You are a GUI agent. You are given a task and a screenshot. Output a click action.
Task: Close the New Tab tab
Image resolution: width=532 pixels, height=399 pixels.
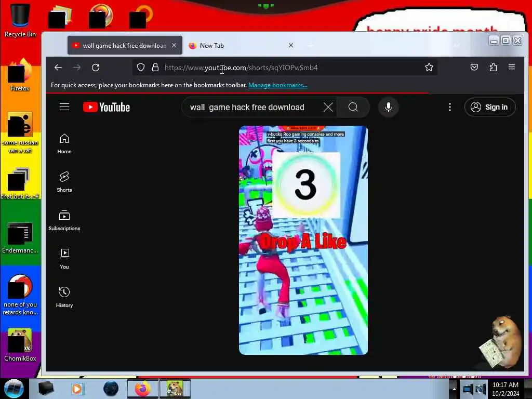291,45
